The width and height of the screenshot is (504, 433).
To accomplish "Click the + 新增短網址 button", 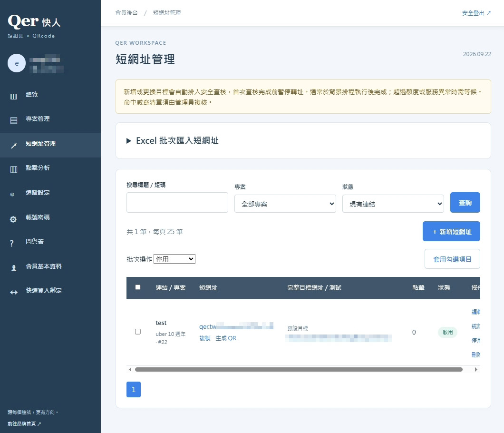I will [451, 231].
